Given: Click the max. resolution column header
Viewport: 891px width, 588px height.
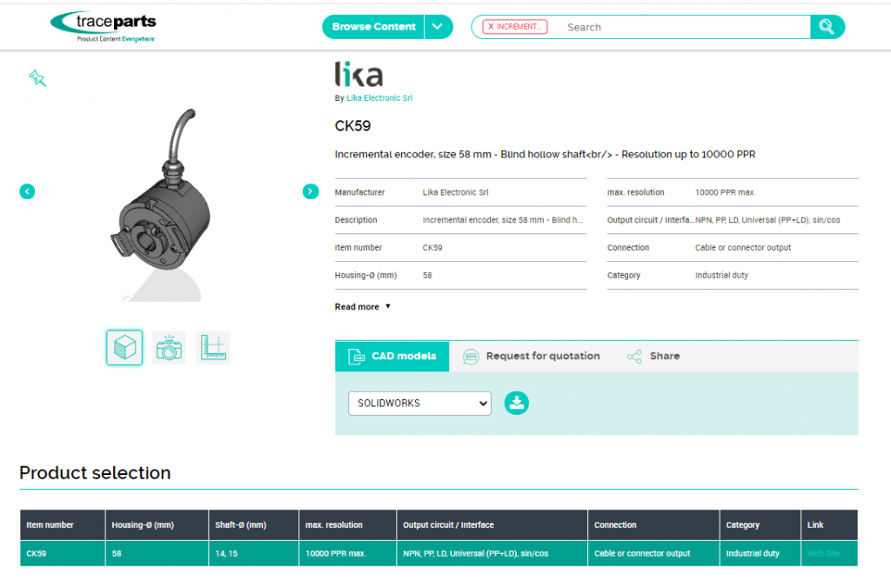Looking at the screenshot, I should pos(348,525).
